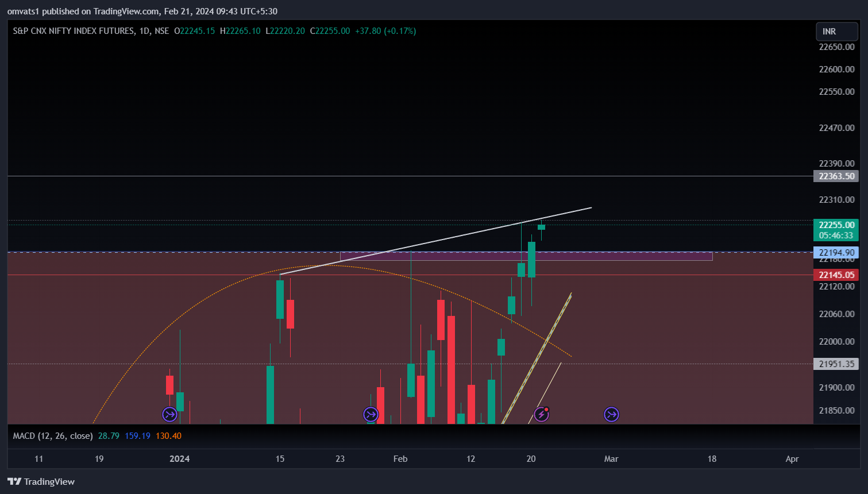Click the Mar label on time axis

point(611,458)
